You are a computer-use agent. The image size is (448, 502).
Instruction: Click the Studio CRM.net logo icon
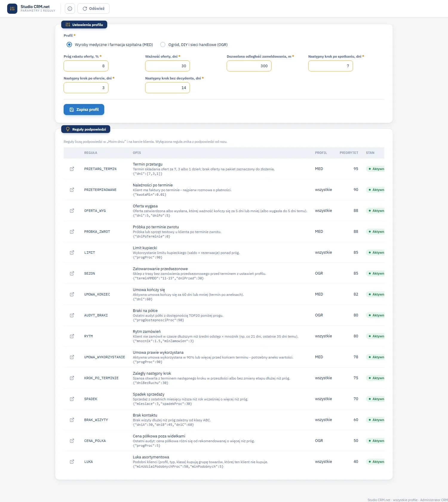pyautogui.click(x=12, y=9)
